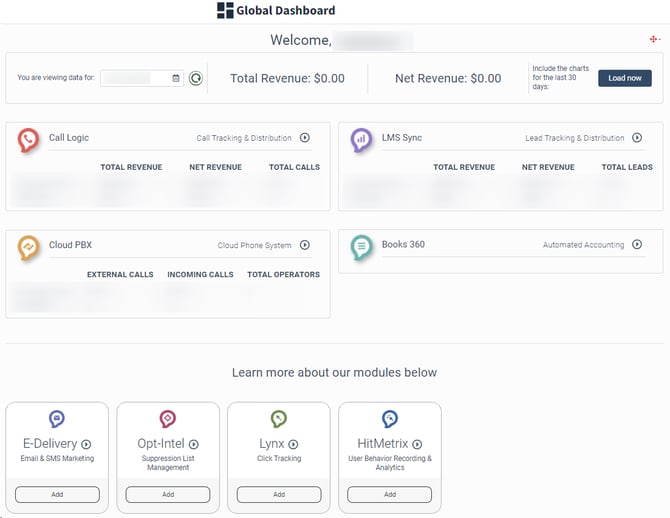Click the viewing data date input field

pos(136,78)
